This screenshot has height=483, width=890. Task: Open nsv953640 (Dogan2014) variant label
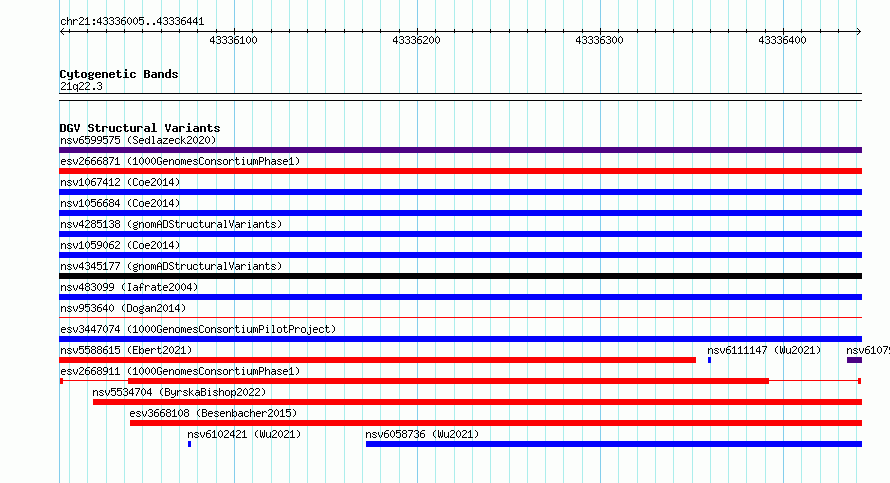point(123,308)
